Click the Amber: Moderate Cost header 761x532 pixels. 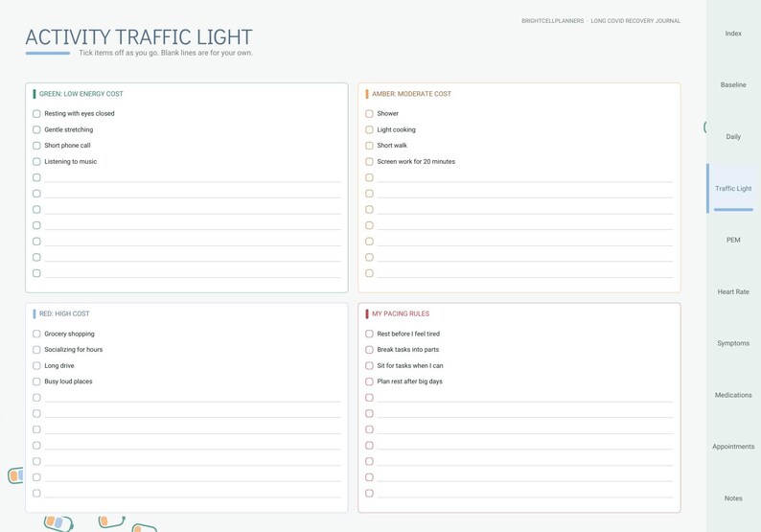[411, 94]
